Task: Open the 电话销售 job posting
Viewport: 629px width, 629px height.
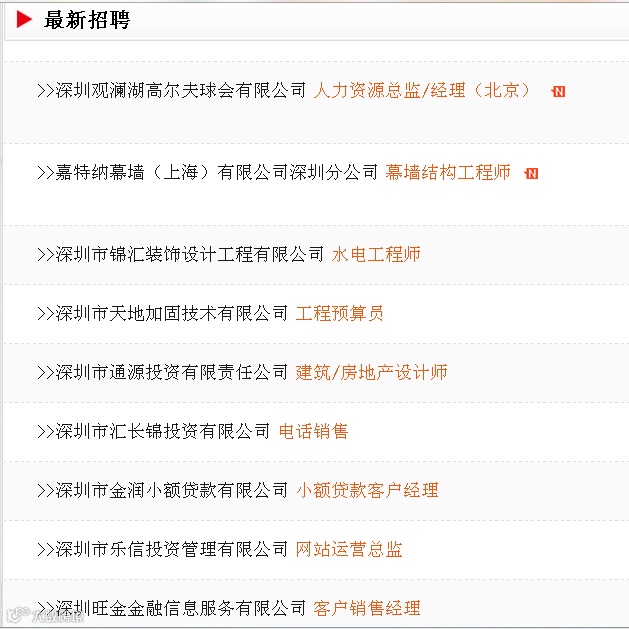Action: tap(313, 431)
